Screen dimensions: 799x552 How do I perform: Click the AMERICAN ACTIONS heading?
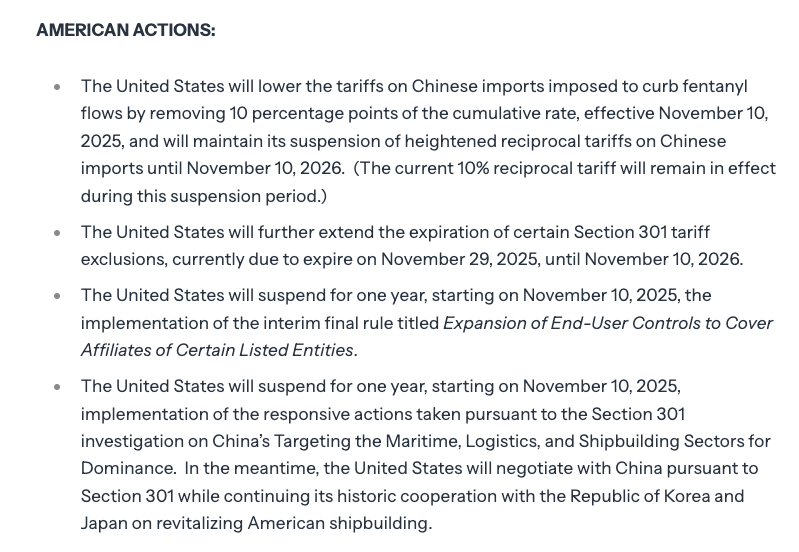coord(125,30)
